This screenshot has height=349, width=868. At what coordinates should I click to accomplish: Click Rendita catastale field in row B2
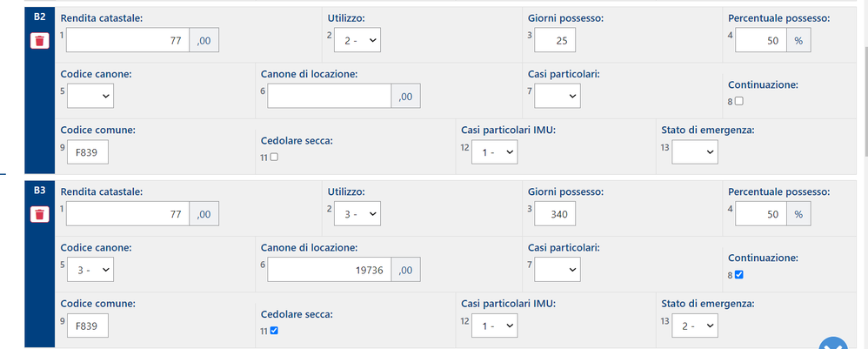point(127,40)
